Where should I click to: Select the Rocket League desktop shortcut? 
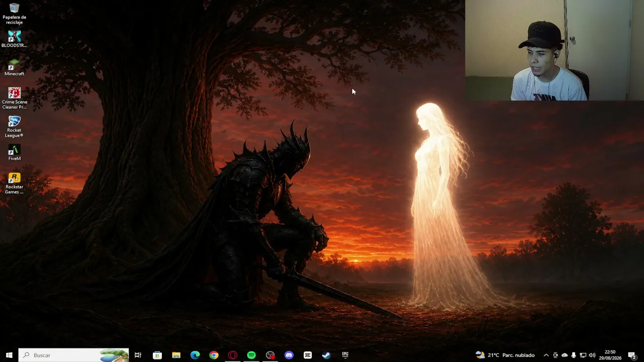14,127
